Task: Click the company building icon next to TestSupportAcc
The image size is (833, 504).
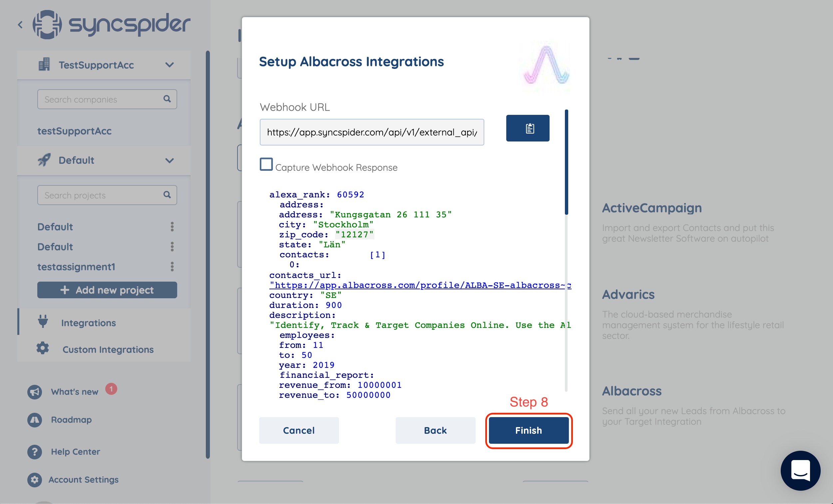Action: [44, 64]
